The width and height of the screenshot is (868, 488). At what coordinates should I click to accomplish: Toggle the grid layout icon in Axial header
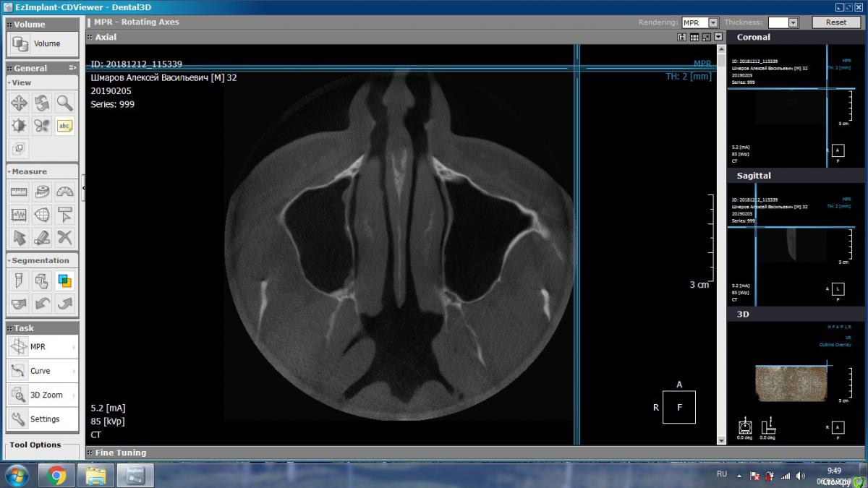coord(694,37)
